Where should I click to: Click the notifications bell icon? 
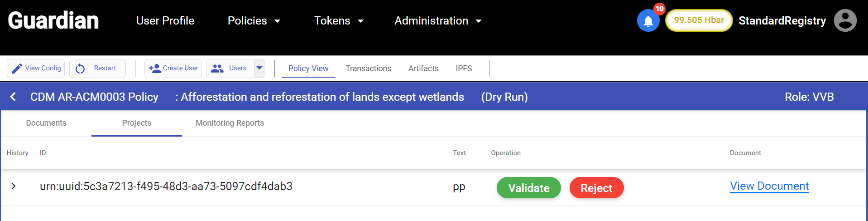click(648, 21)
